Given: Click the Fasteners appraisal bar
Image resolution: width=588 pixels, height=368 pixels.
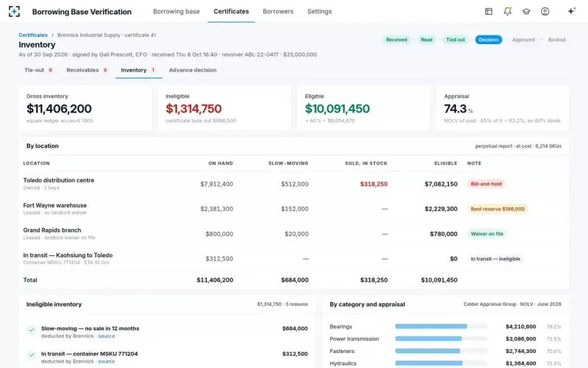Looking at the screenshot, I should click(441, 351).
